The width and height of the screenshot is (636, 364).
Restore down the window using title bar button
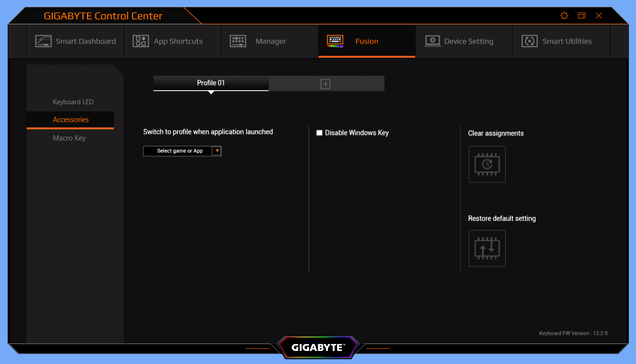[x=582, y=15]
